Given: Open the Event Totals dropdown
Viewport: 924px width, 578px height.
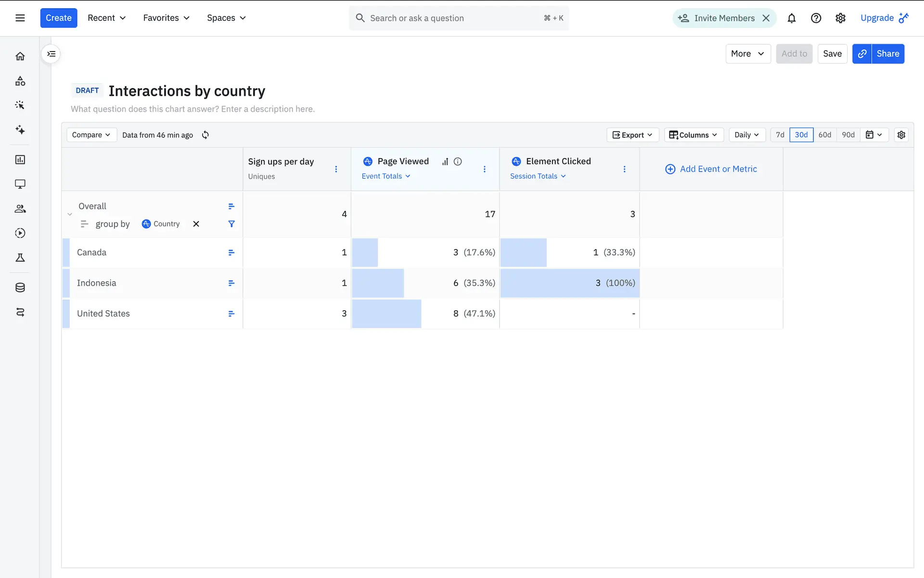Looking at the screenshot, I should pos(386,176).
